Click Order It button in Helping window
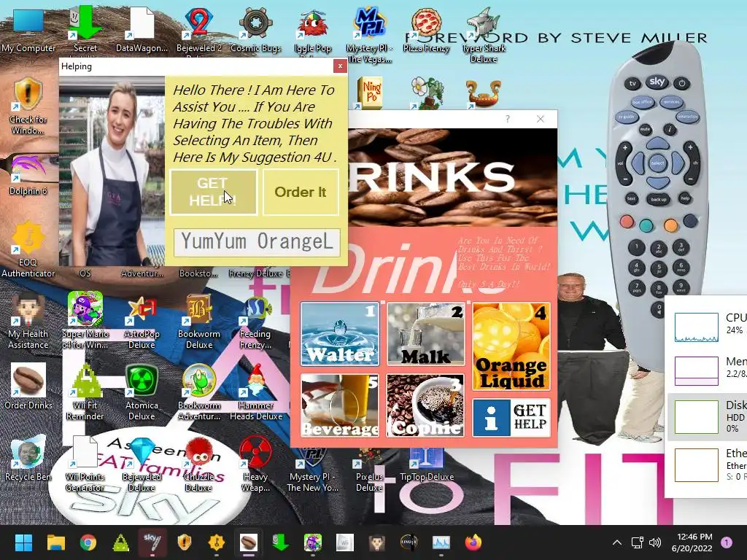This screenshot has width=747, height=560. (301, 192)
